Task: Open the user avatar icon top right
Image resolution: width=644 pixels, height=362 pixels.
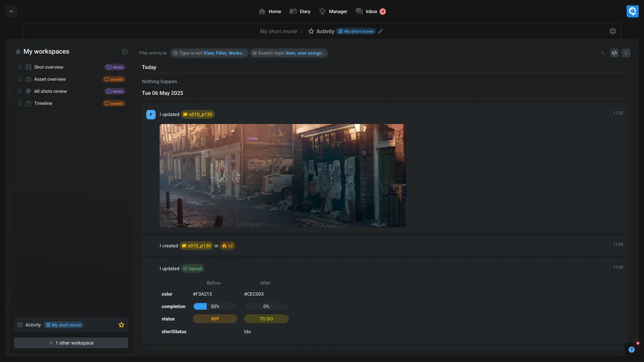Action: [632, 11]
